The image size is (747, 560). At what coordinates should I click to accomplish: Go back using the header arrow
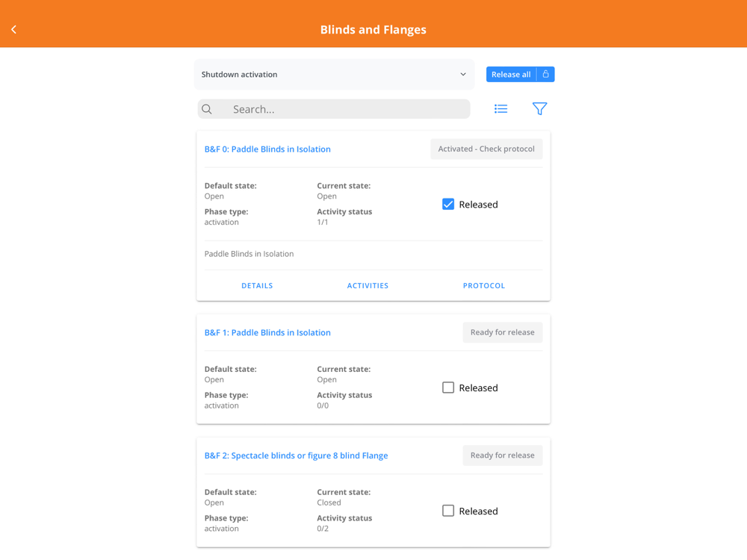pyautogui.click(x=13, y=30)
